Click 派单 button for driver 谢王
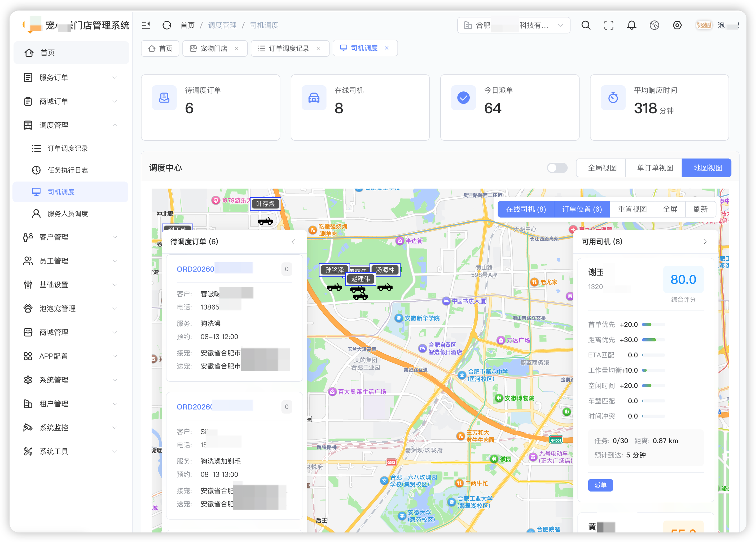This screenshot has height=542, width=756. 600,485
